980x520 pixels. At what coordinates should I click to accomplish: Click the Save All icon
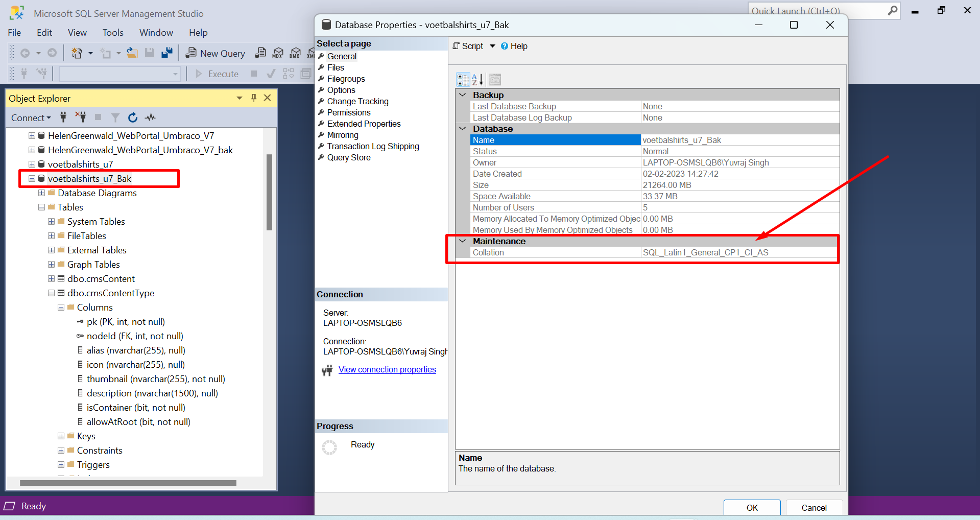[x=166, y=53]
